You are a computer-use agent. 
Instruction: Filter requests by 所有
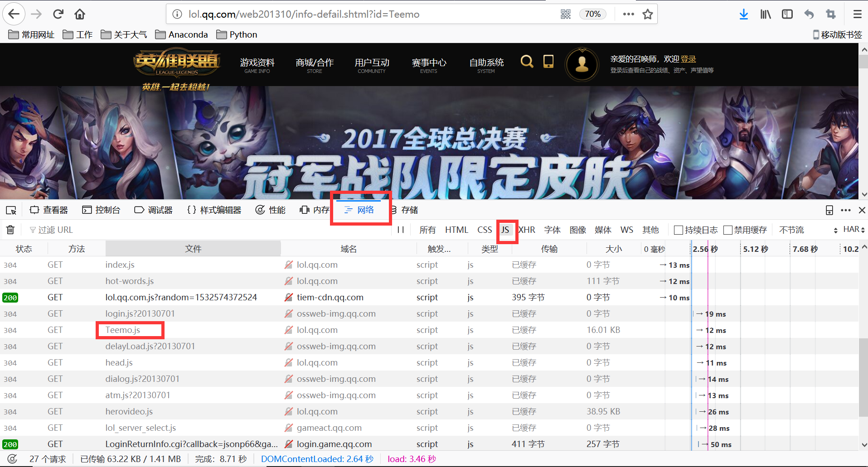coord(427,230)
